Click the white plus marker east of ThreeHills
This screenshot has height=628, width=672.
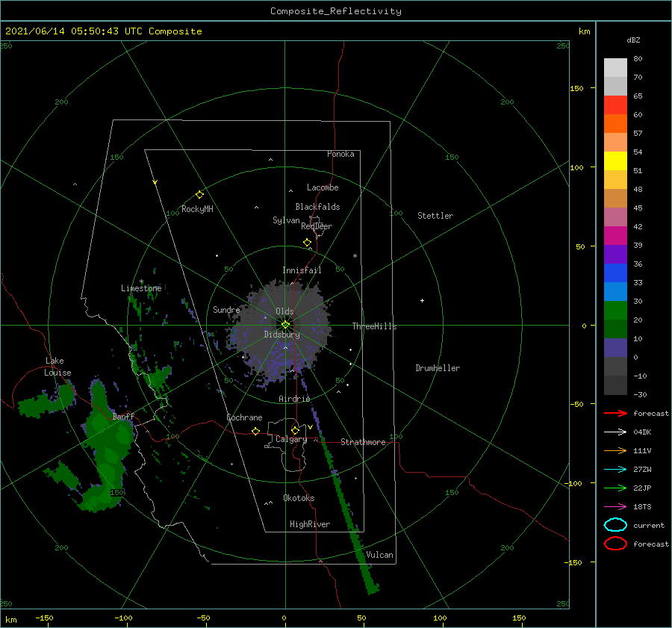tap(422, 300)
